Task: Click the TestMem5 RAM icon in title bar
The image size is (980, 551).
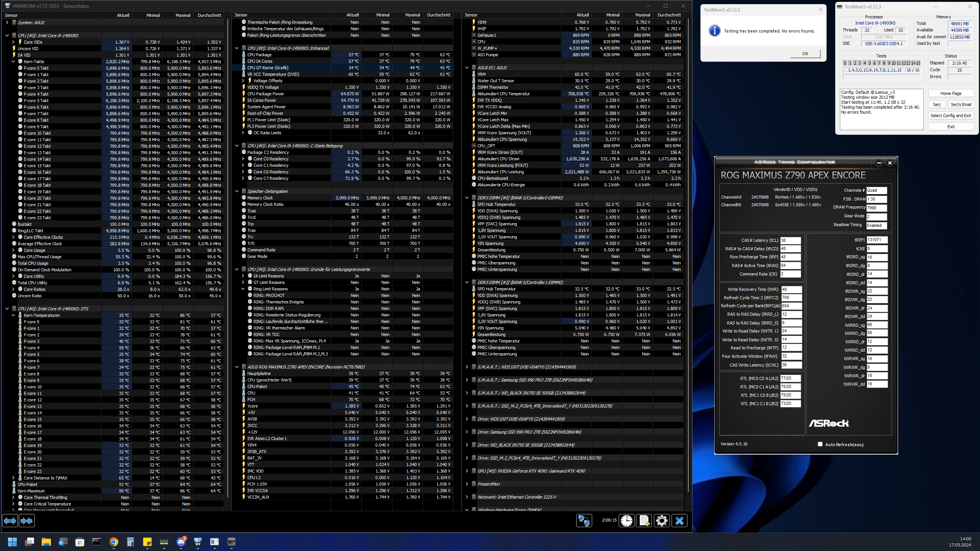Action: point(840,7)
